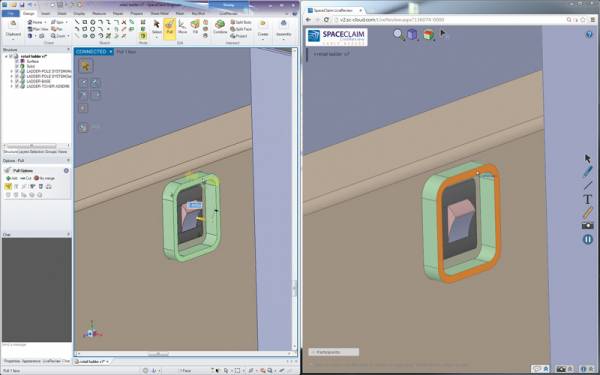Click the Combine tool icon
The height and width of the screenshot is (375, 600).
(x=220, y=27)
